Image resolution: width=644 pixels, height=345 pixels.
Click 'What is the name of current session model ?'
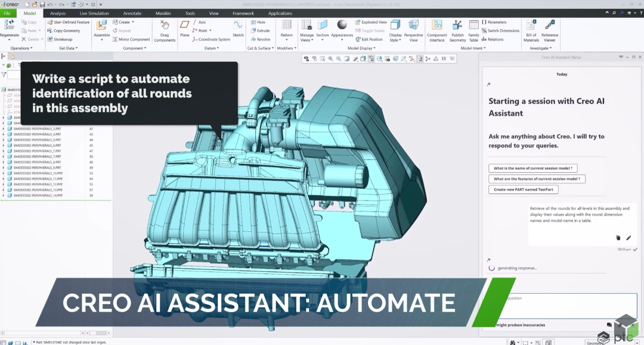click(x=532, y=168)
